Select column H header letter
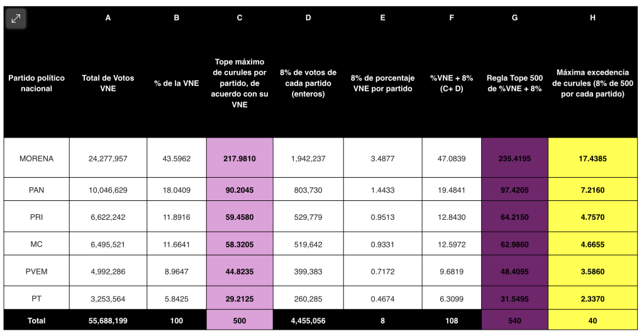The width and height of the screenshot is (644, 336). pyautogui.click(x=592, y=18)
